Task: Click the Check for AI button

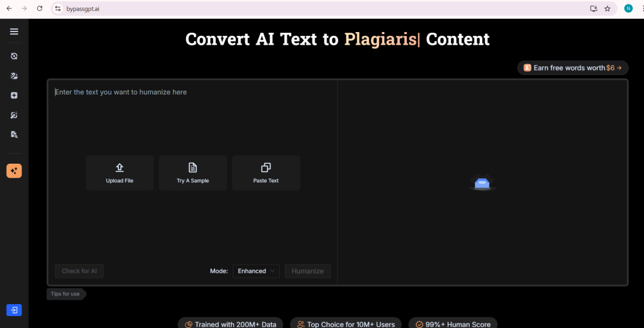Action: pos(79,271)
